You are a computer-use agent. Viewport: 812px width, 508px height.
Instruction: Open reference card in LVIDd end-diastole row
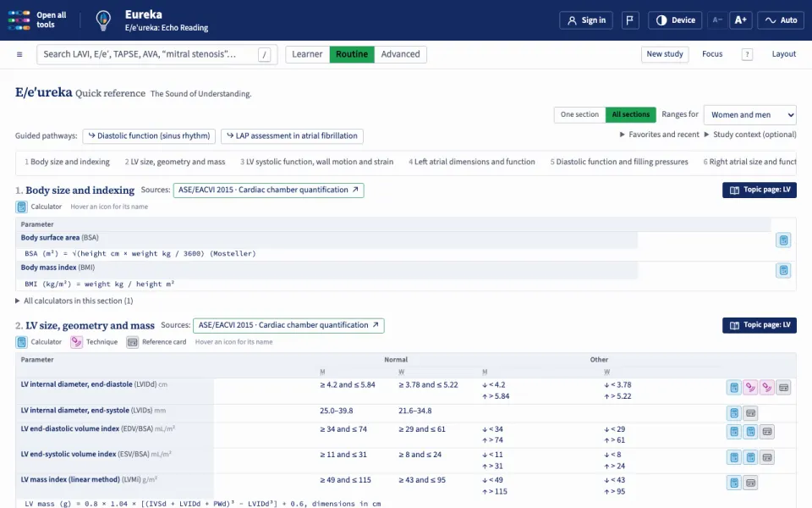783,387
